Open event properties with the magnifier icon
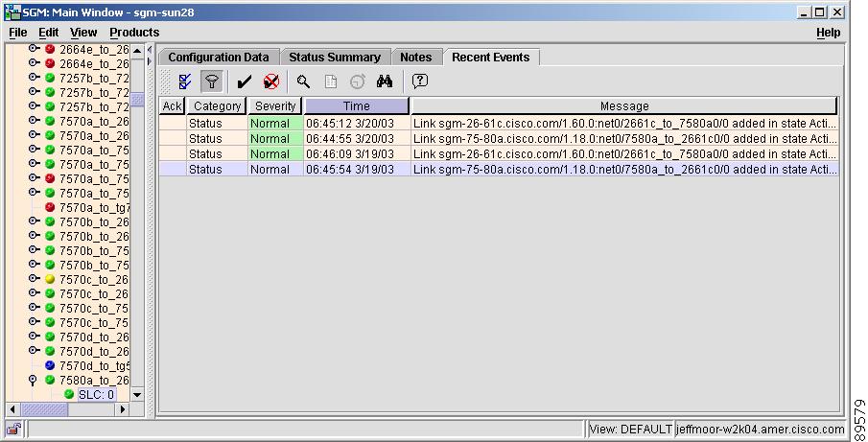The height and width of the screenshot is (442, 868). click(303, 81)
